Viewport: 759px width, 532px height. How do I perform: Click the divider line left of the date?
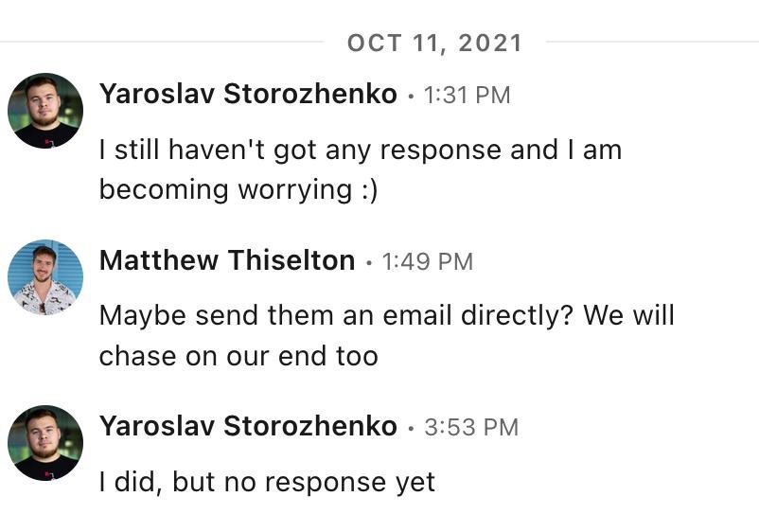point(161,42)
